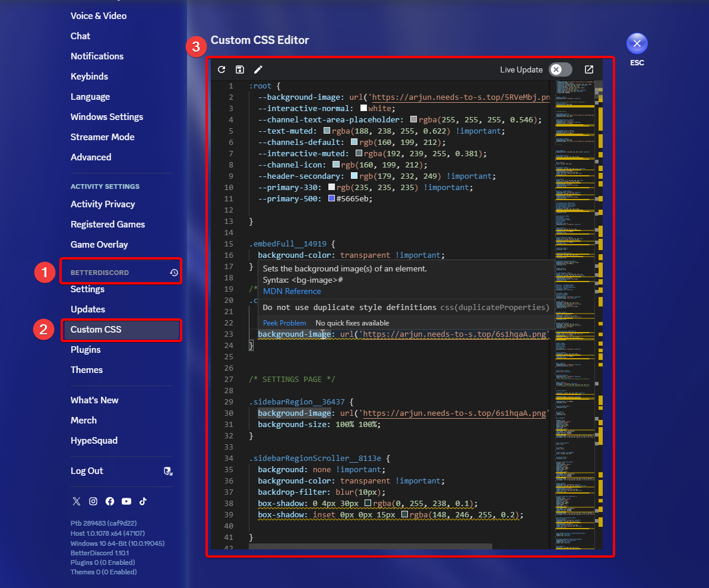Image resolution: width=709 pixels, height=588 pixels.
Task: Click 'background-size' property on line 31
Action: 292,424
